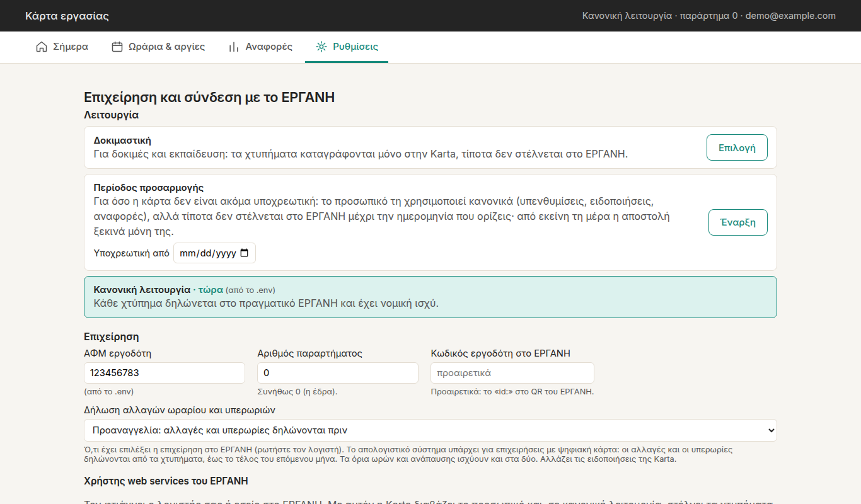Click the Περίοδος προσαρμογής title

click(149, 188)
